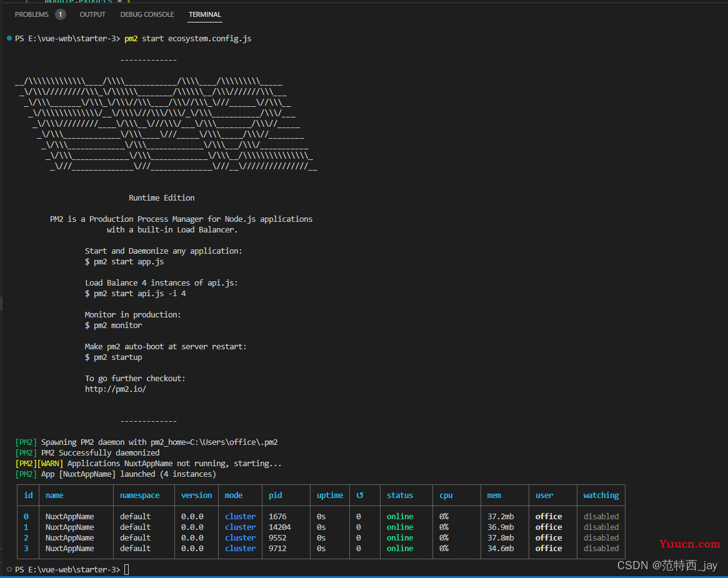Screen dimensions: 728x578
Task: Click the 'PM2 Successfully daemonized' log line
Action: [x=87, y=452]
